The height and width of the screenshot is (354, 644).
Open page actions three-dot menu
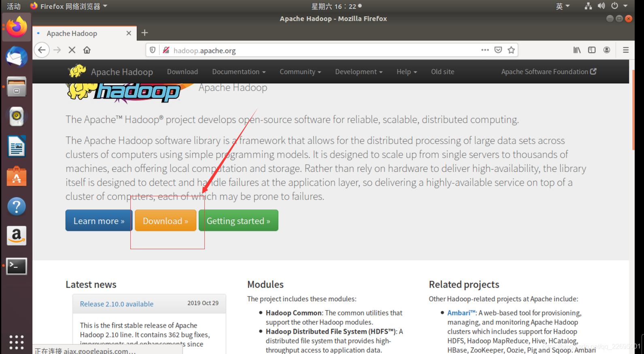(x=485, y=50)
